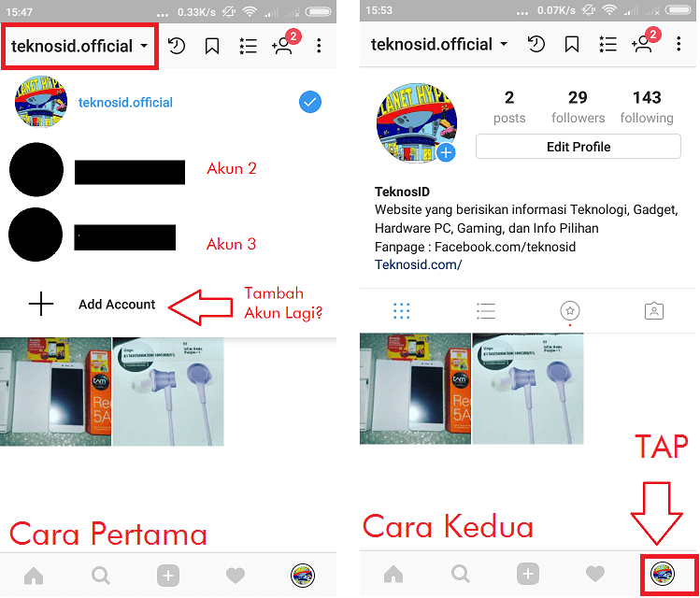Open discover people icon in left screen
The image size is (700, 598).
pos(286,42)
